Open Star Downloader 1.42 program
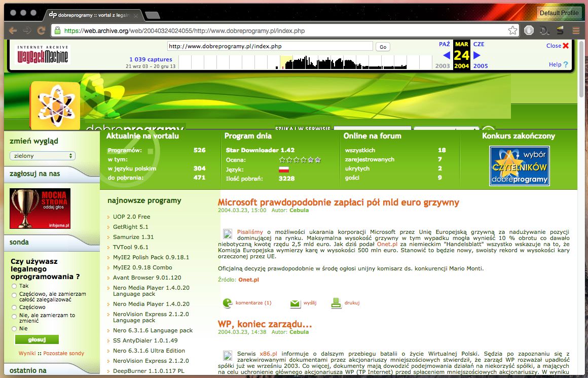The width and height of the screenshot is (588, 378). [260, 150]
